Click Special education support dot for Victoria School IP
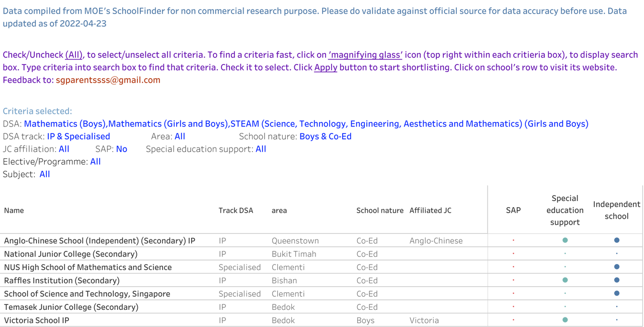Image resolution: width=644 pixels, height=327 pixels. pyautogui.click(x=565, y=320)
